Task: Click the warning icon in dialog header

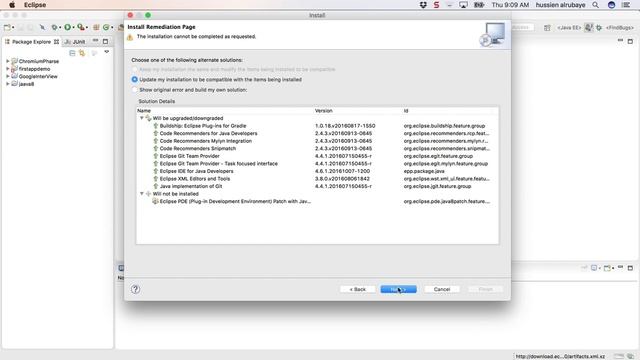Action: pyautogui.click(x=130, y=37)
